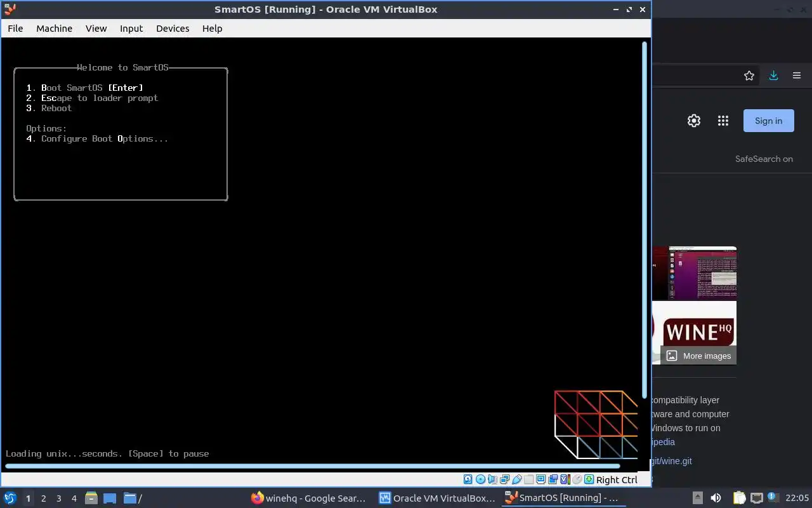Switch to winehq Google Search Firefox window

pyautogui.click(x=309, y=498)
